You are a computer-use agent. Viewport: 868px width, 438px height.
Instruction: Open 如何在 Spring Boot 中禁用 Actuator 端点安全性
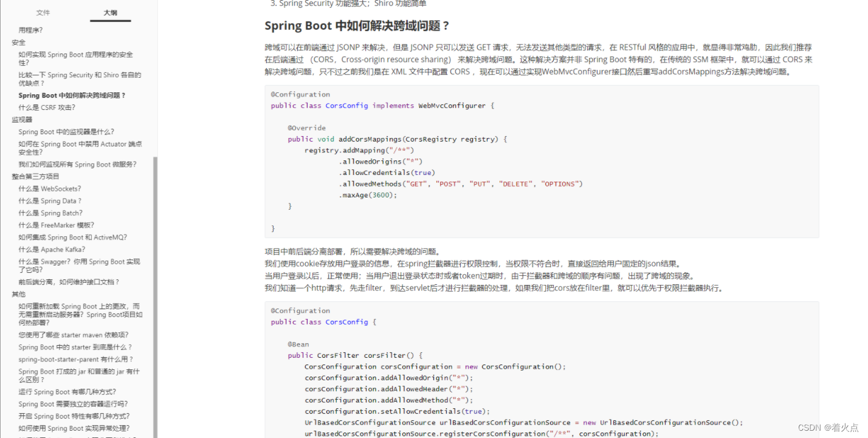[80, 148]
